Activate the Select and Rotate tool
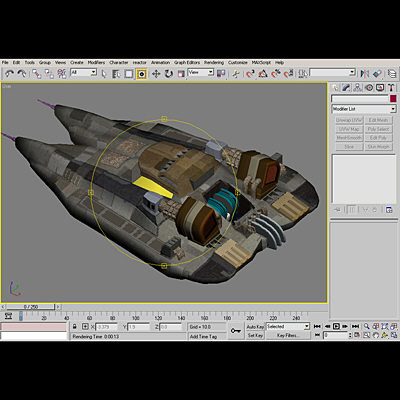Image resolution: width=400 pixels, height=400 pixels. pyautogui.click(x=169, y=74)
